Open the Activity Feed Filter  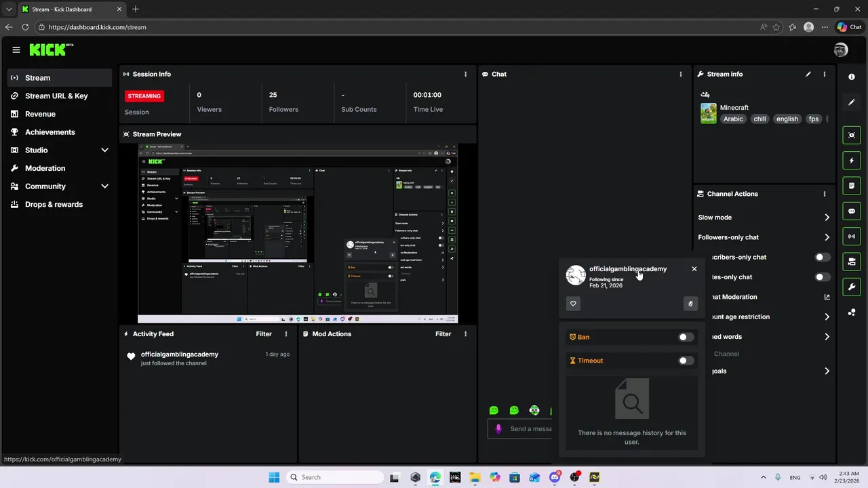point(264,334)
